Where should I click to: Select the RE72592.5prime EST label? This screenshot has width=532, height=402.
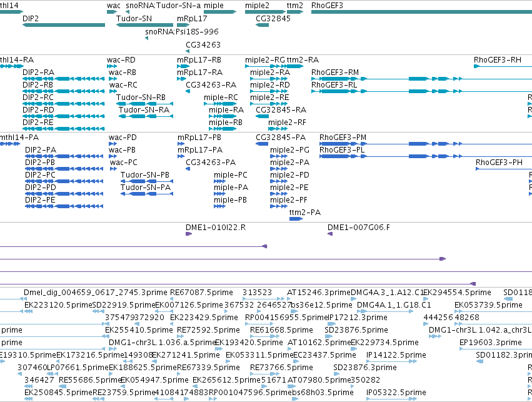coord(208,329)
